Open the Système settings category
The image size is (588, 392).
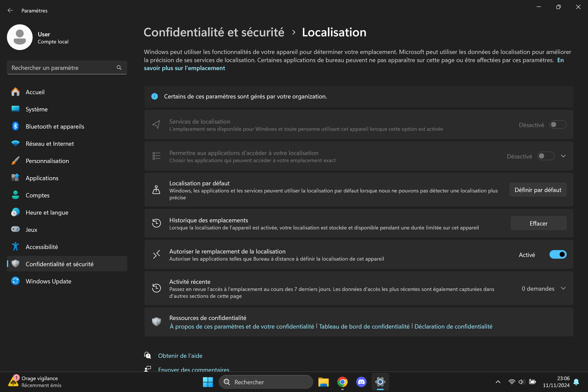click(37, 109)
